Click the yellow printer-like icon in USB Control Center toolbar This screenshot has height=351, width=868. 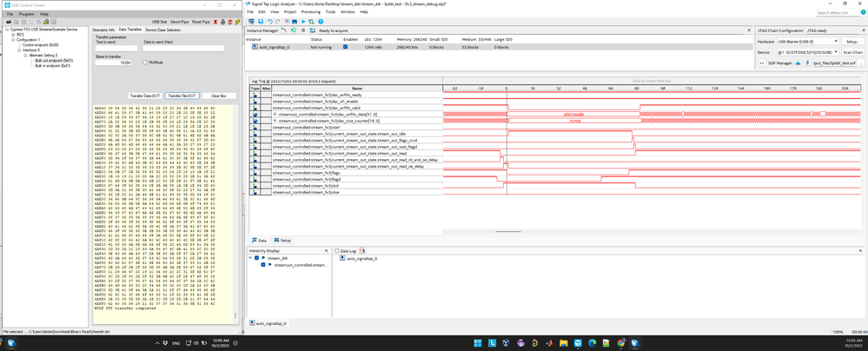[x=46, y=22]
